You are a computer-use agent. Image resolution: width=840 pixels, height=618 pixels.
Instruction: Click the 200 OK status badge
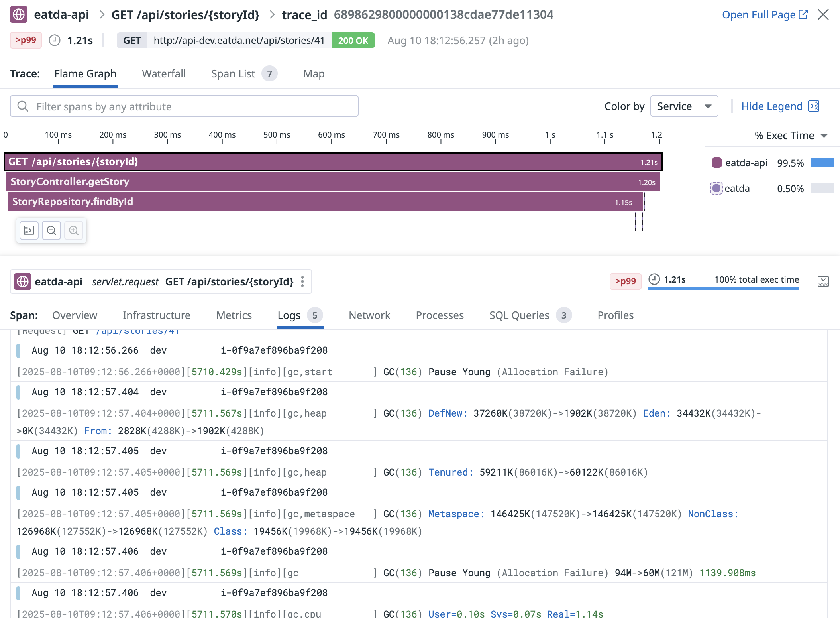(353, 40)
